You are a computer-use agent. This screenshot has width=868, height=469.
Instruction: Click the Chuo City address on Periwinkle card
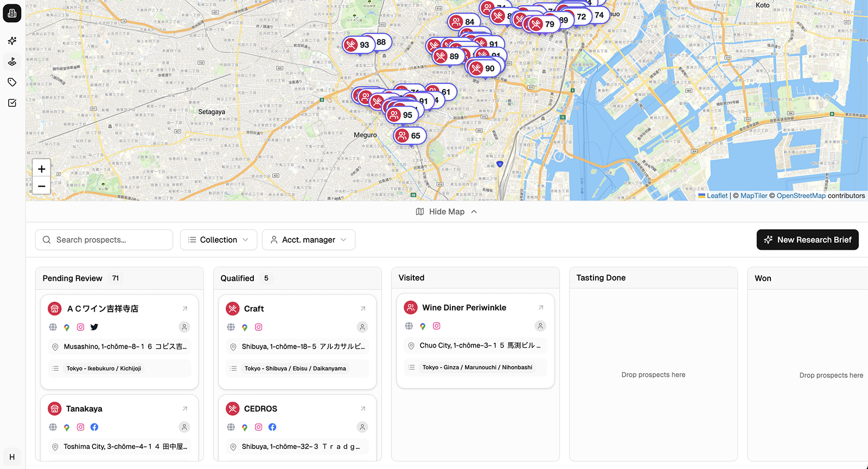(480, 345)
